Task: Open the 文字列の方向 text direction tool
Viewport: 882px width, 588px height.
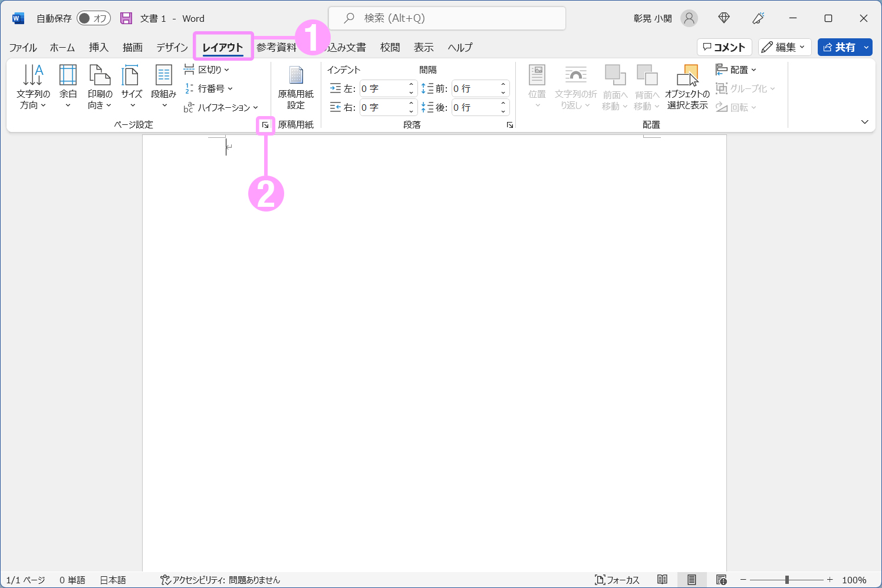Action: pos(33,87)
